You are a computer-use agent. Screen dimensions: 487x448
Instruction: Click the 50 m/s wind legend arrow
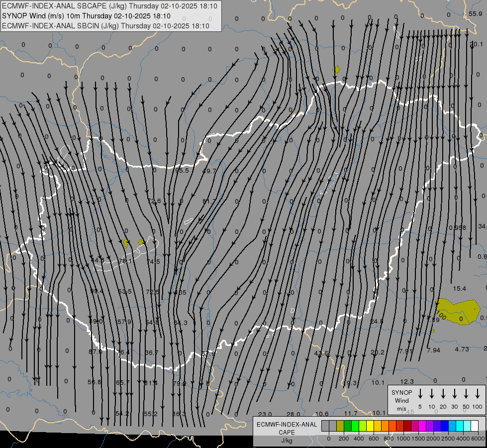[466, 394]
